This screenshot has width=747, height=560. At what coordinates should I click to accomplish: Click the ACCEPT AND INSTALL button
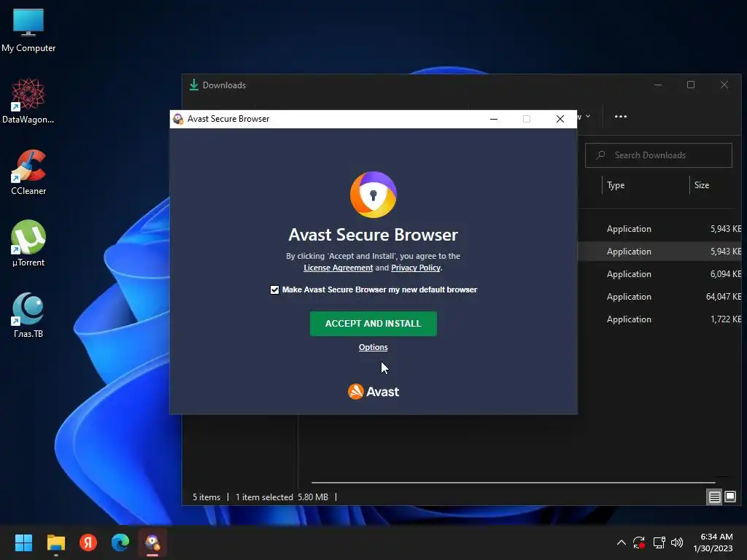click(373, 323)
